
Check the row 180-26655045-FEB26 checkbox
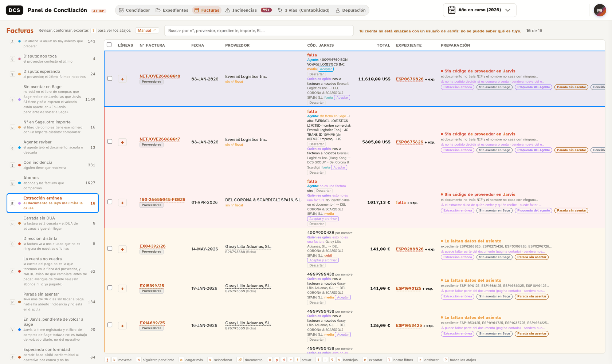click(x=110, y=202)
